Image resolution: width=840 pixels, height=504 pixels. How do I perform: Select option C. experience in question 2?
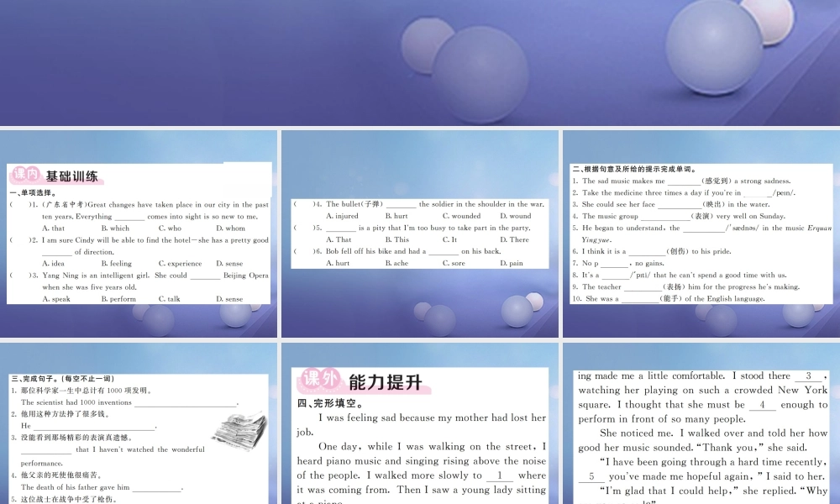(180, 264)
